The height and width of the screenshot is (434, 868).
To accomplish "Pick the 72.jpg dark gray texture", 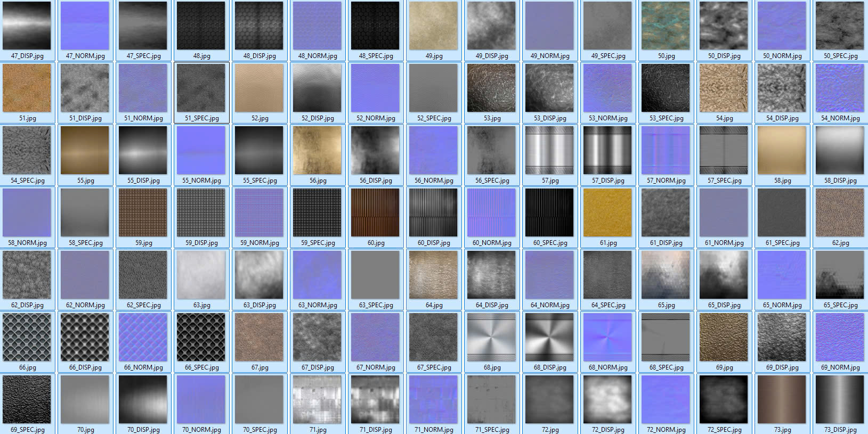I will [549, 399].
